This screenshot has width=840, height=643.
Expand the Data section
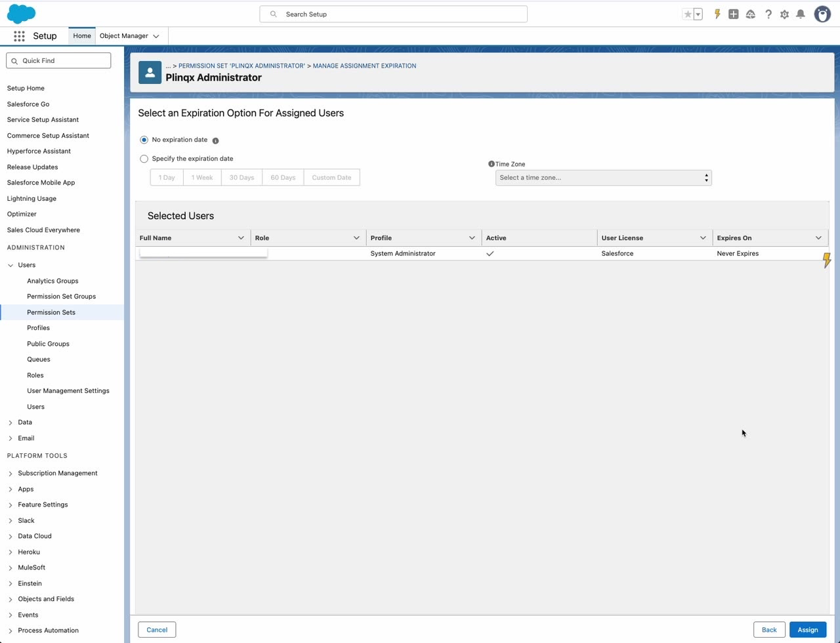tap(10, 423)
